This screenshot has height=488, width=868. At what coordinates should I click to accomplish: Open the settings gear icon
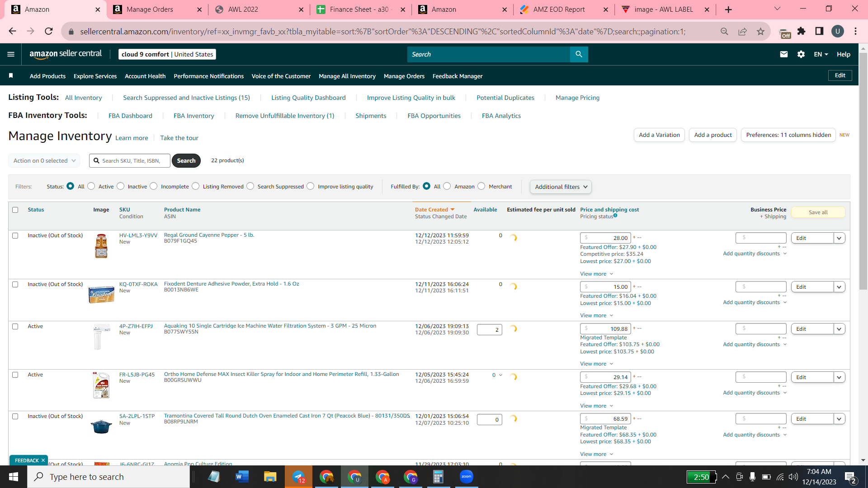pos(801,54)
